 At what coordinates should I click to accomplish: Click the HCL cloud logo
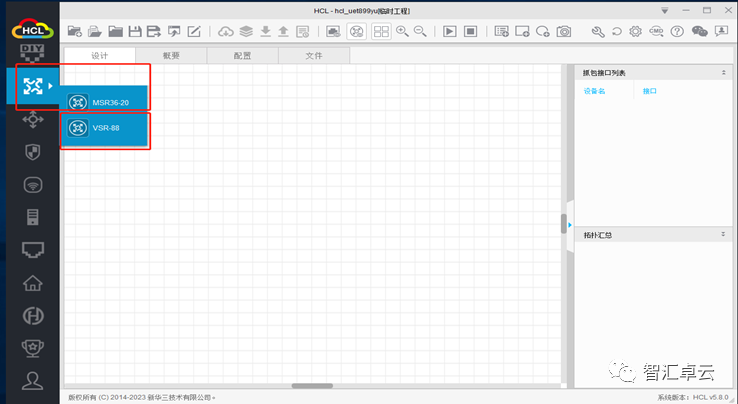(32, 30)
